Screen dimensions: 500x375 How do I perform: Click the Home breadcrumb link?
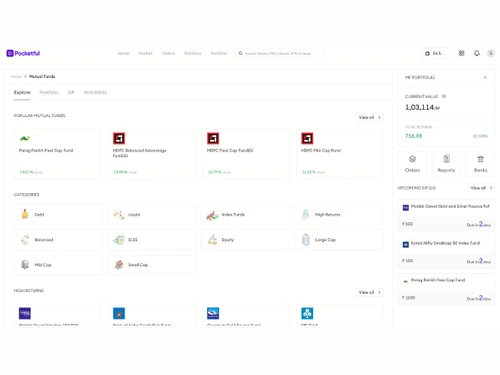click(x=16, y=77)
